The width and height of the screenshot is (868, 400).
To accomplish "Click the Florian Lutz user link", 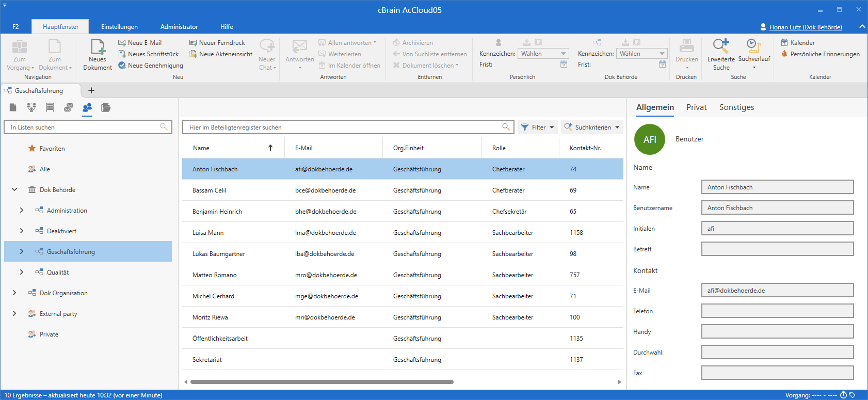I will 805,27.
